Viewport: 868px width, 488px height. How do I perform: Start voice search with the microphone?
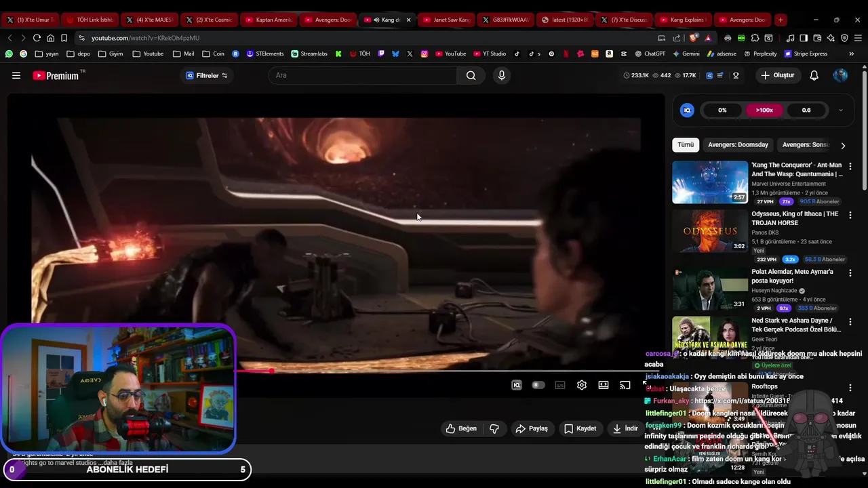point(502,75)
